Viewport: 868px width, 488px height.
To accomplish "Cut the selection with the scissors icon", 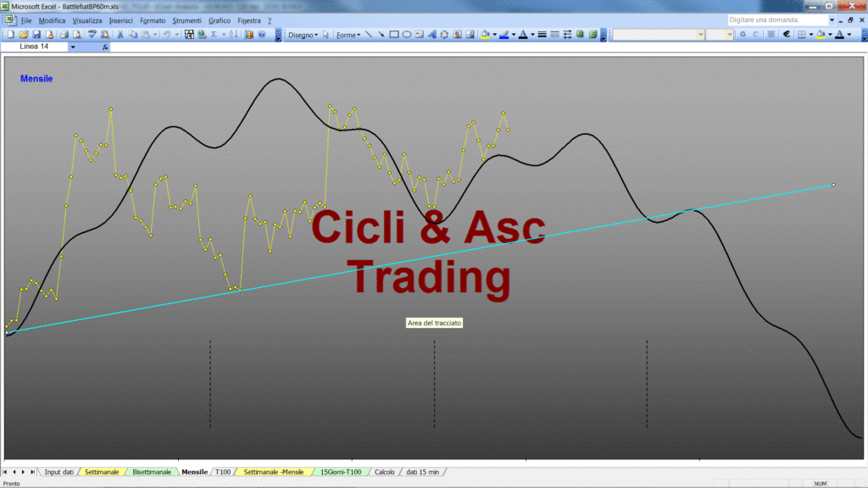I will (x=120, y=34).
